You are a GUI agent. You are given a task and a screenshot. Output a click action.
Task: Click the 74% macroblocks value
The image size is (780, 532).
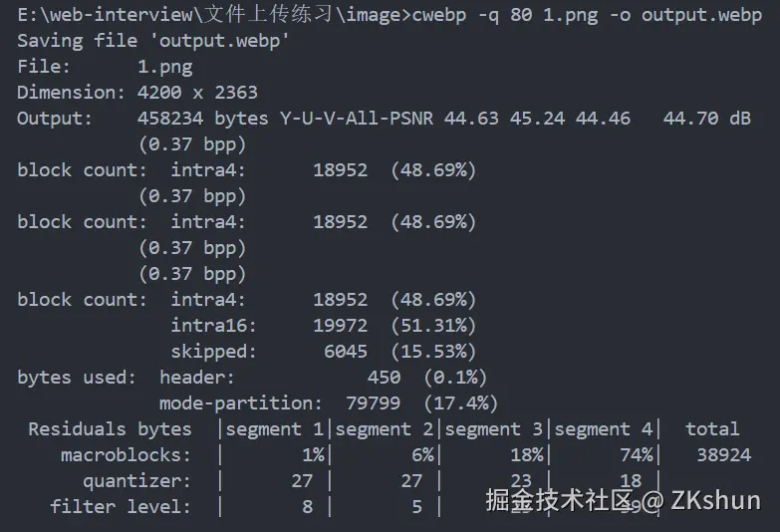click(x=637, y=455)
